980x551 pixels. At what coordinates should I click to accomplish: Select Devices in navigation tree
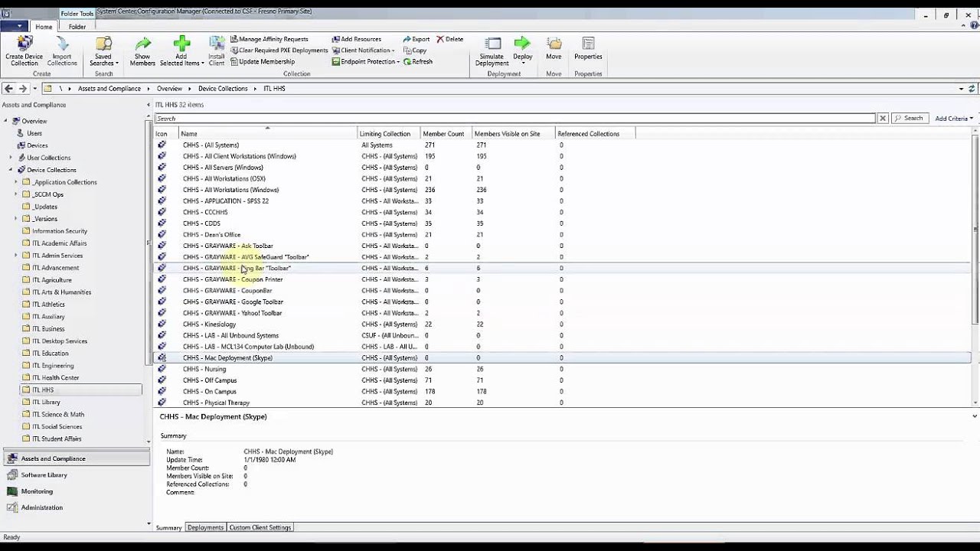pyautogui.click(x=38, y=145)
